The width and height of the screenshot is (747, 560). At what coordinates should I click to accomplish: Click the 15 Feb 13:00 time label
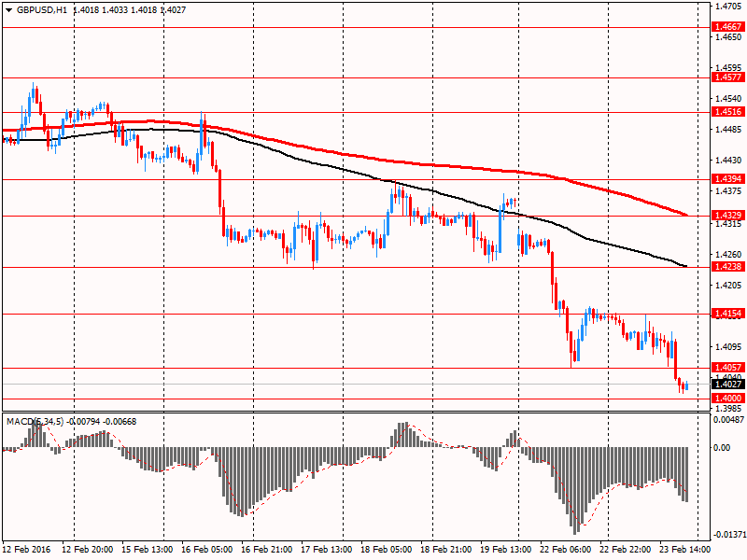[x=148, y=550]
